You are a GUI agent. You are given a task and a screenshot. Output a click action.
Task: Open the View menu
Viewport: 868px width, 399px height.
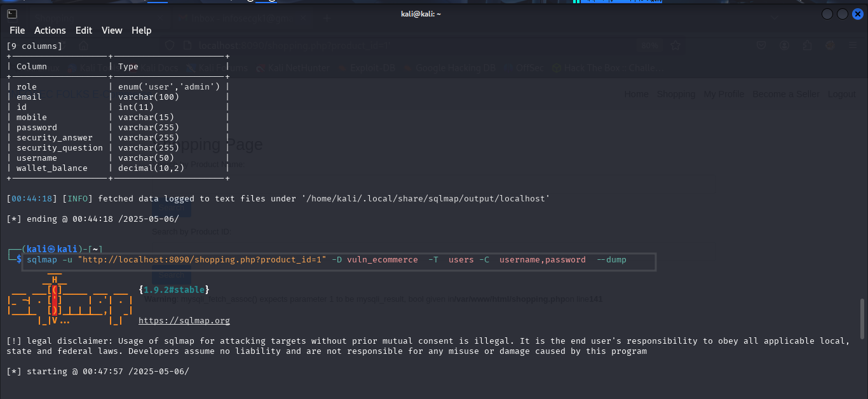tap(112, 30)
